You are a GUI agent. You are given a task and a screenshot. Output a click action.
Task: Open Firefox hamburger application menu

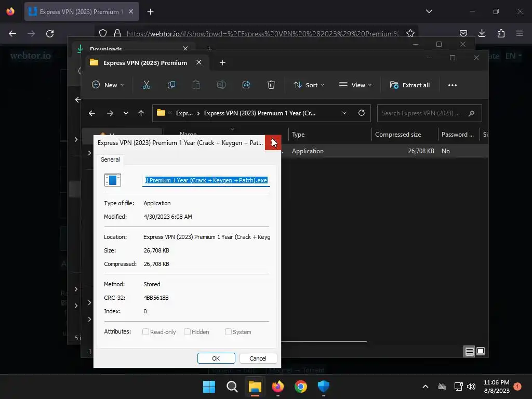[520, 33]
